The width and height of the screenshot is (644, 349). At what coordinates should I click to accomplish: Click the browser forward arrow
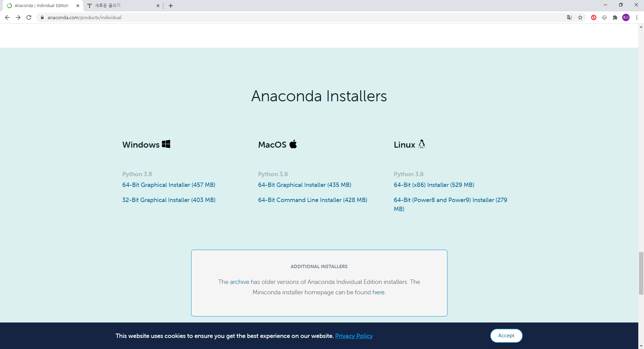pos(18,17)
